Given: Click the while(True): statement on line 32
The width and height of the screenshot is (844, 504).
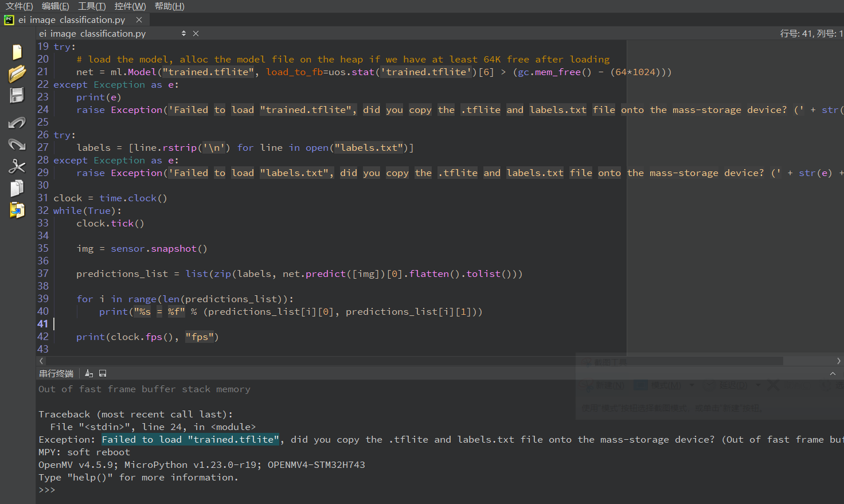Looking at the screenshot, I should click(x=87, y=210).
